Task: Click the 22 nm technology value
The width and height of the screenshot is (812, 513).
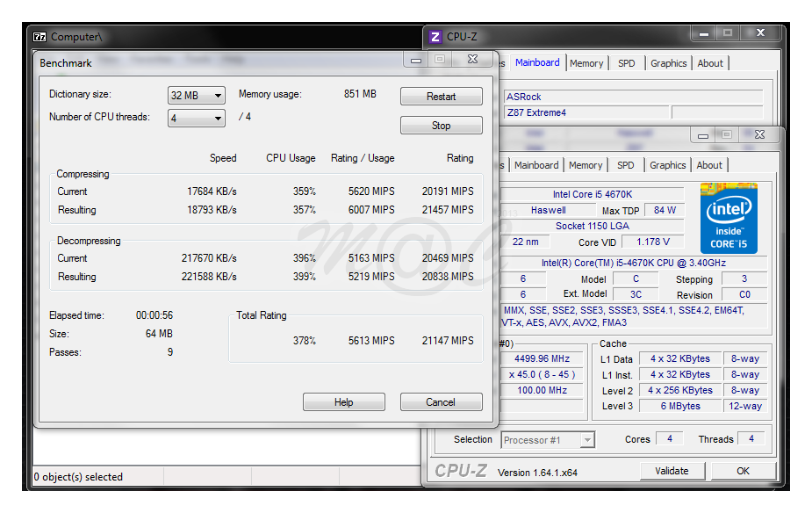Action: coord(525,242)
